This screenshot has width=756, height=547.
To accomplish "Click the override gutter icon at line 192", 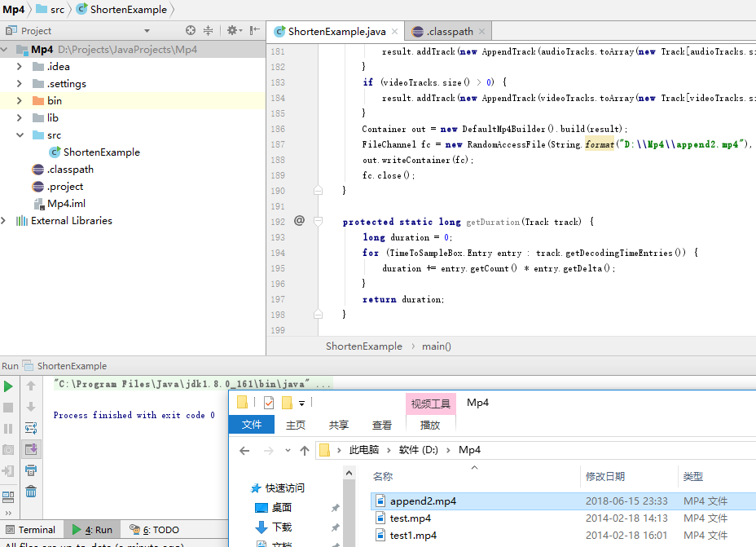I will [300, 221].
